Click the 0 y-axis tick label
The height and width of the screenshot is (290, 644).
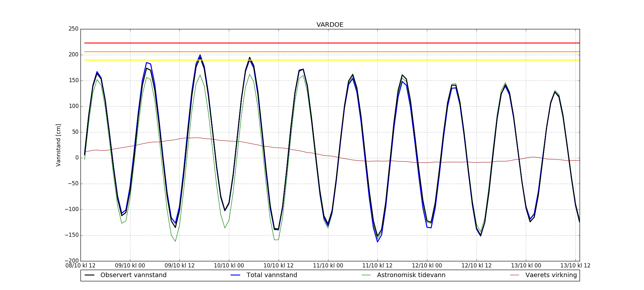[x=77, y=158]
